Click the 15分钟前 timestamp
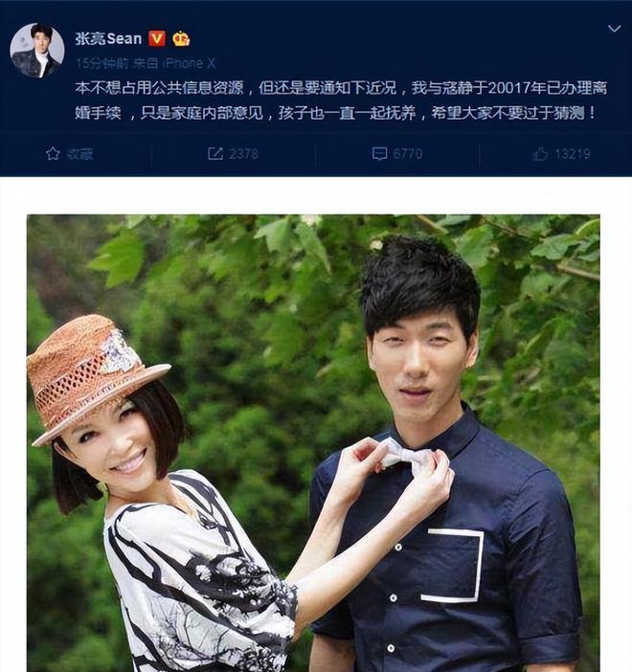Viewport: 632px width, 672px height. [102, 63]
